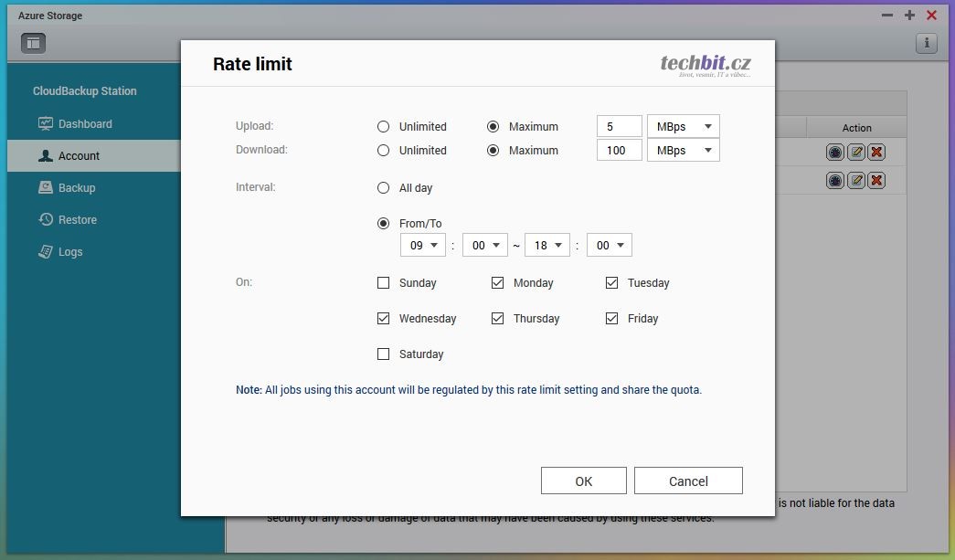
Task: Click edit pencil icon in second account row
Action: pos(856,181)
